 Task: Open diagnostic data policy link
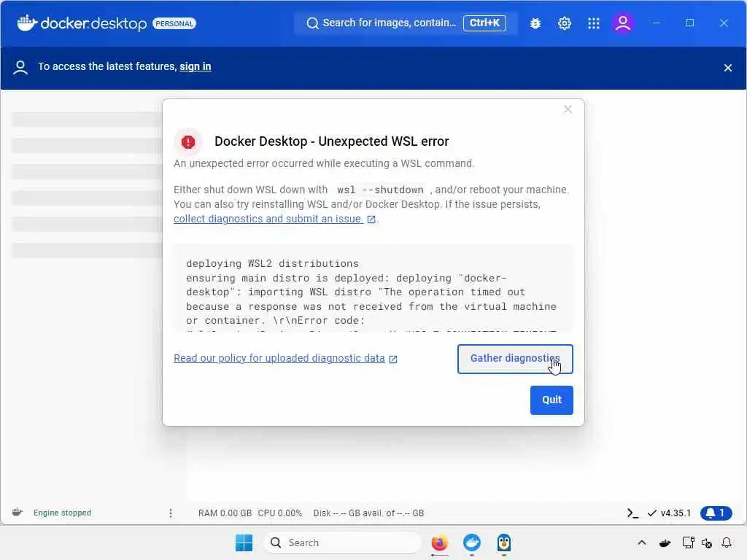coord(279,358)
